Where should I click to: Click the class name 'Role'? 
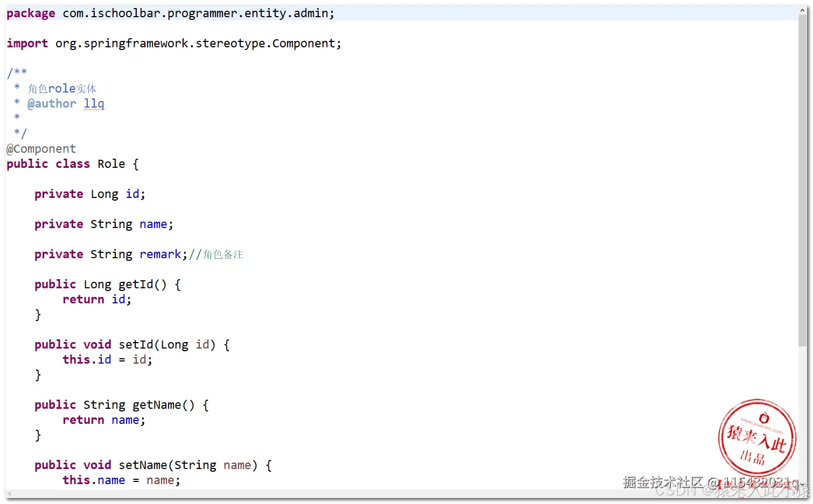(111, 164)
